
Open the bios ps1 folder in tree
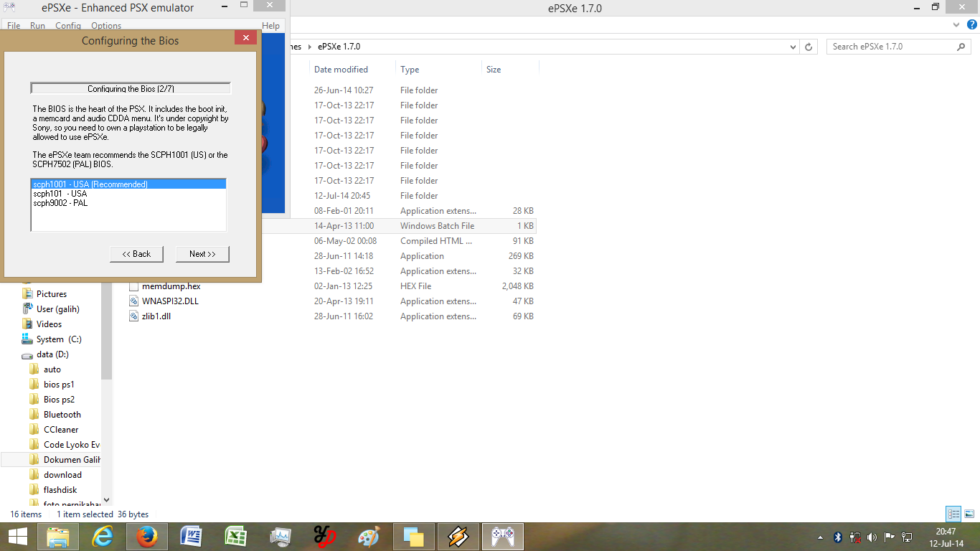(59, 385)
